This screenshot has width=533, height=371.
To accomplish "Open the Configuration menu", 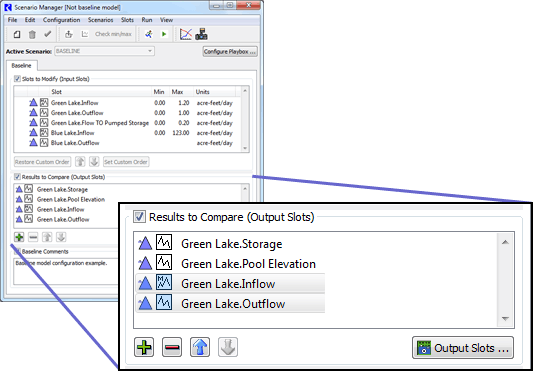I will 62,20.
